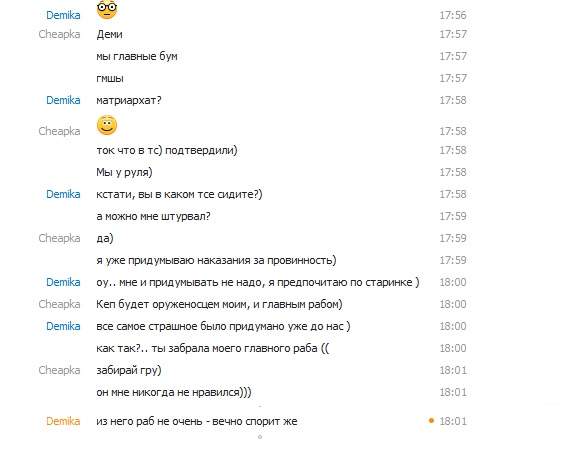Image resolution: width=562 pixels, height=451 pixels.
Task: Click the message "забирай гру)"
Action: pyautogui.click(x=129, y=370)
